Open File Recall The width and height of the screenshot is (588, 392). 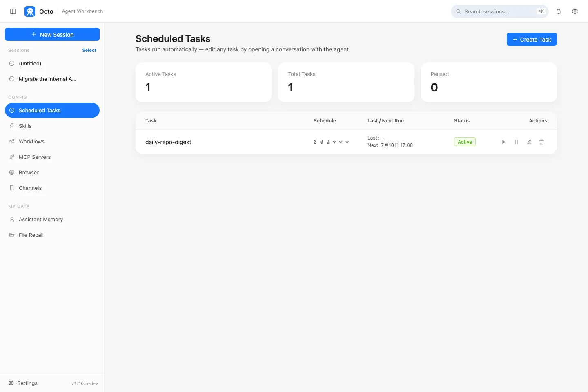pyautogui.click(x=52, y=235)
